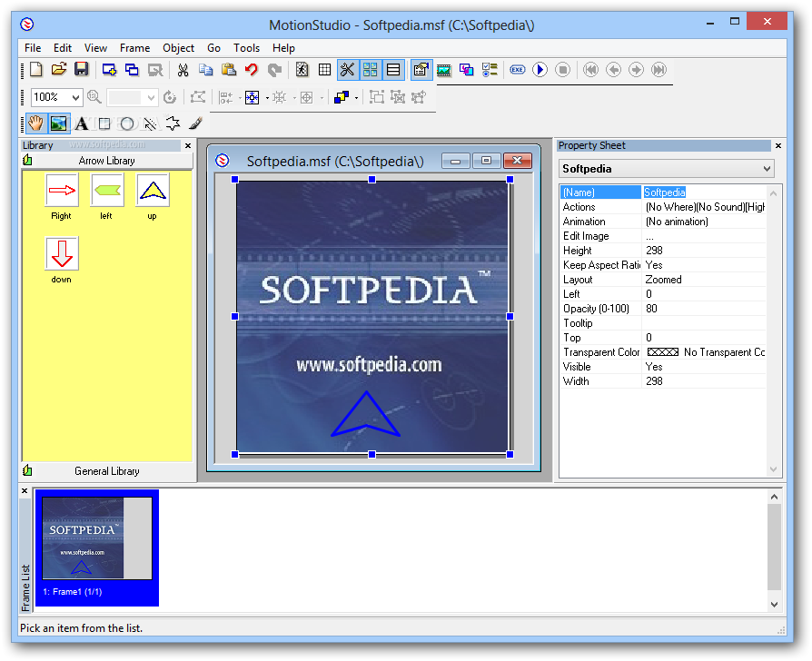Viewport: 812px width, 661px height.
Task: Select the Brush tool
Action: (195, 123)
